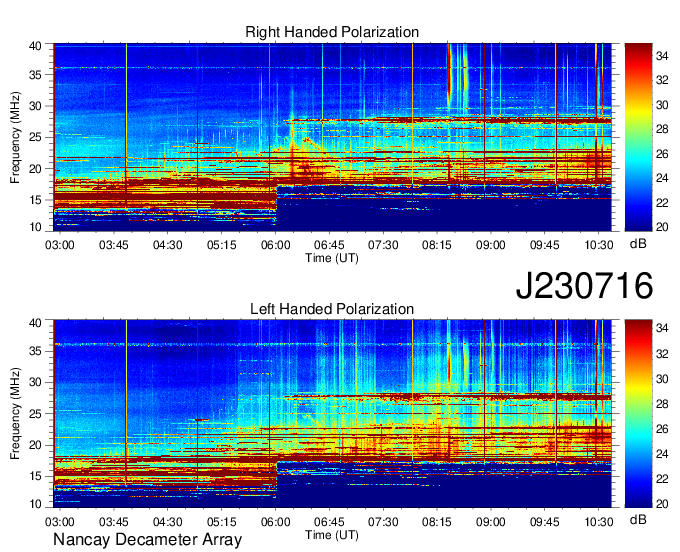Click the lower plot's 'Time (UT)' axis label

point(332,535)
